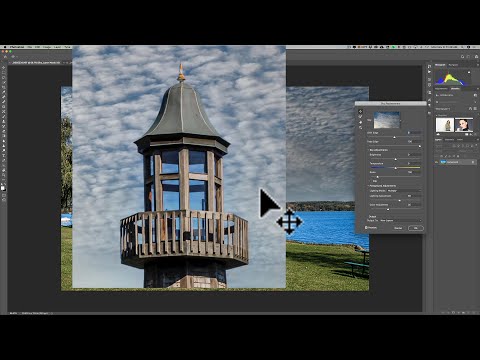
Task: Click the foreground color swatch in toolbar
Action: (x=3, y=188)
